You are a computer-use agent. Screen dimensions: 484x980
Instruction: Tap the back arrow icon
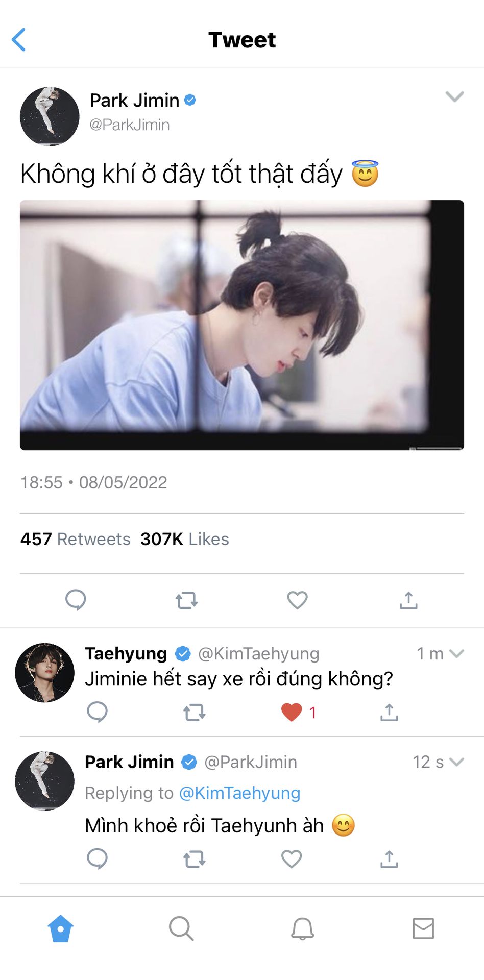pos(19,40)
